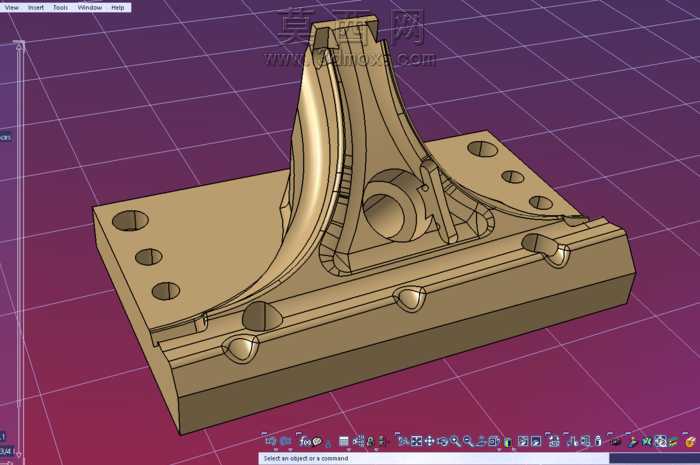Click the green manikin figure icon
This screenshot has width=700, height=465.
(370, 442)
